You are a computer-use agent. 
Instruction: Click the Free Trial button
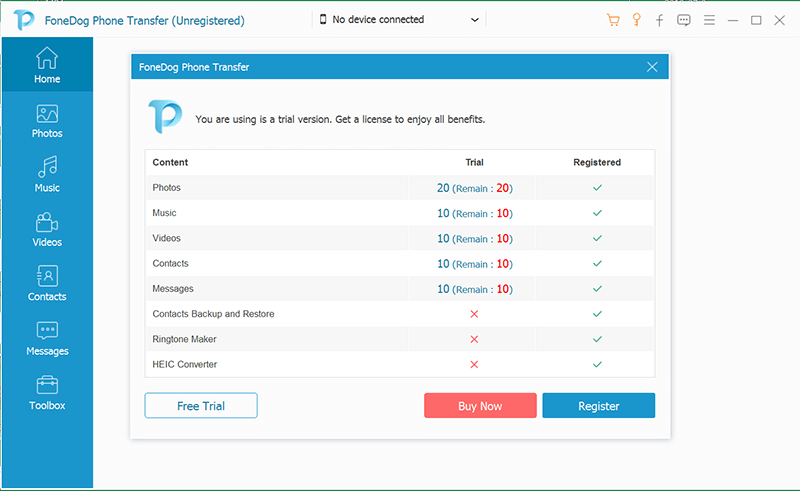coord(201,406)
